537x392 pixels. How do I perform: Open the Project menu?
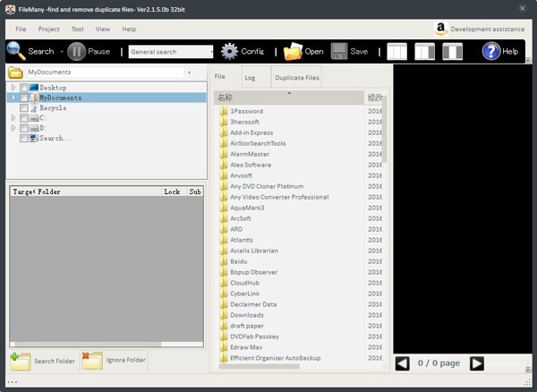coord(48,30)
